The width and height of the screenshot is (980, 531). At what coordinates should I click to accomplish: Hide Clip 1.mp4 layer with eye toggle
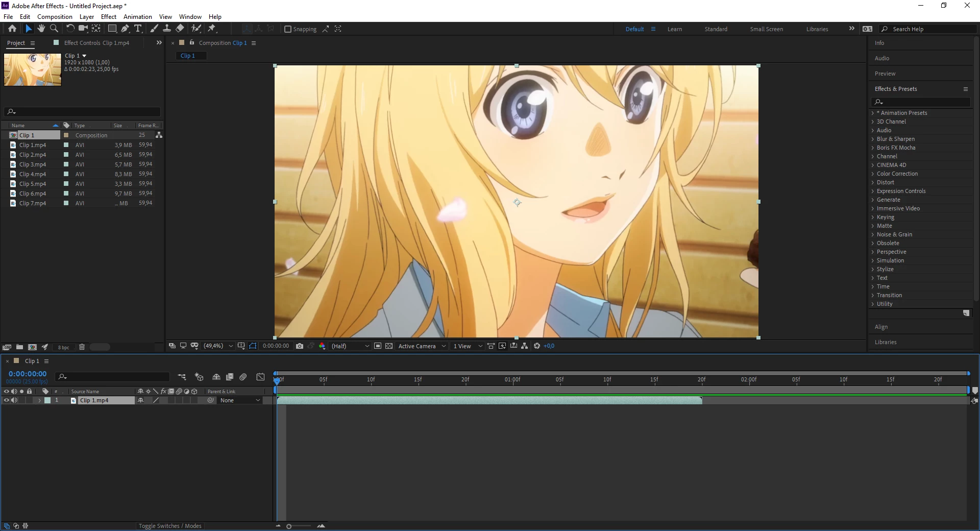pyautogui.click(x=7, y=400)
